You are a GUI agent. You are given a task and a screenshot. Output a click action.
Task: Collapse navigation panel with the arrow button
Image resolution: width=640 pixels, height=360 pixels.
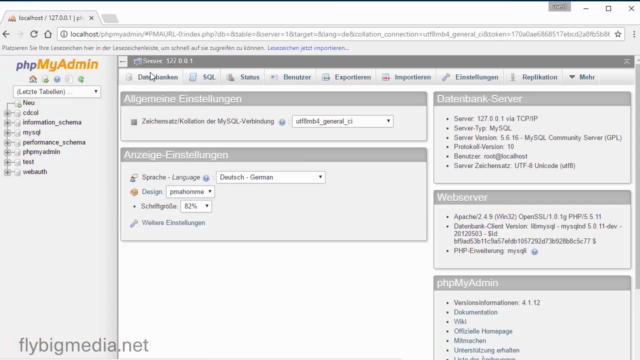[x=123, y=61]
